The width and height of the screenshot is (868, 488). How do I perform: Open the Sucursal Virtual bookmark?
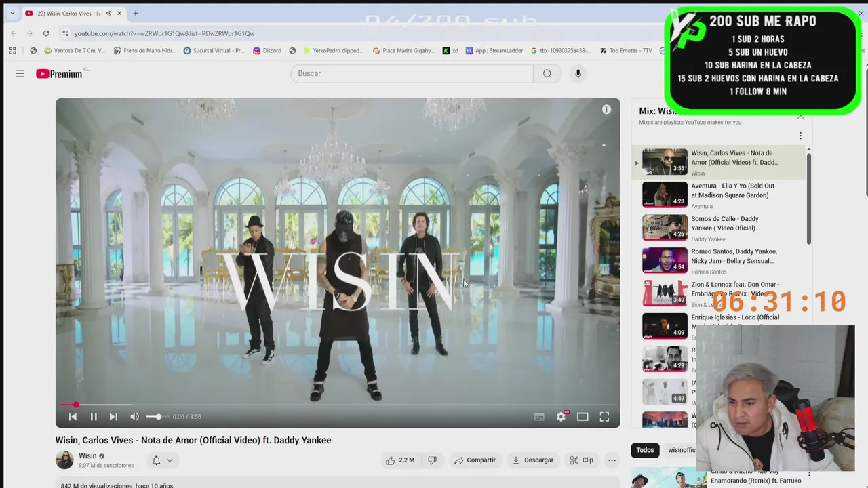click(x=214, y=50)
